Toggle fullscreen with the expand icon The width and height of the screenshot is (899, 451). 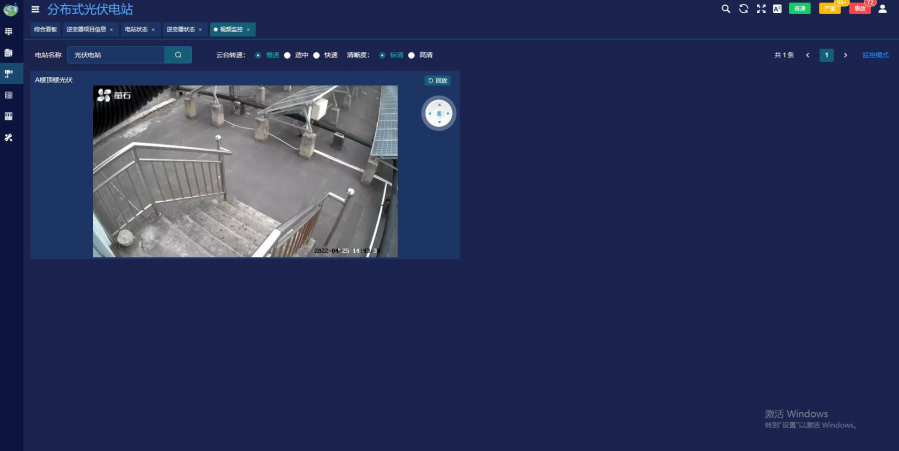pyautogui.click(x=761, y=9)
